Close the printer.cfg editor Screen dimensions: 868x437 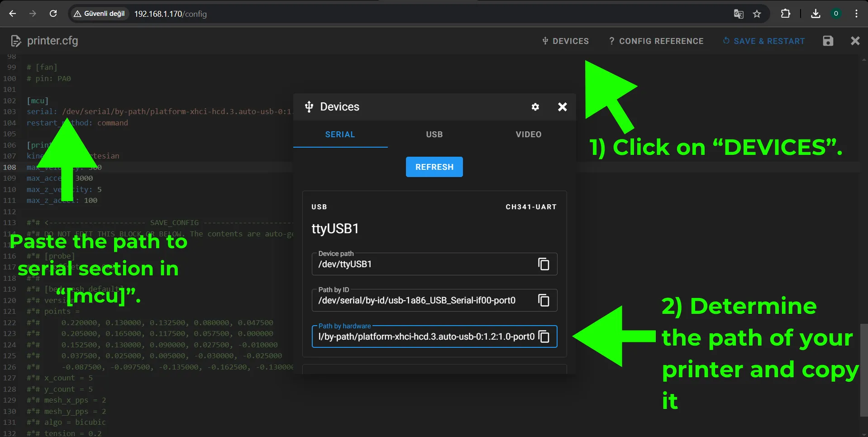pos(855,41)
